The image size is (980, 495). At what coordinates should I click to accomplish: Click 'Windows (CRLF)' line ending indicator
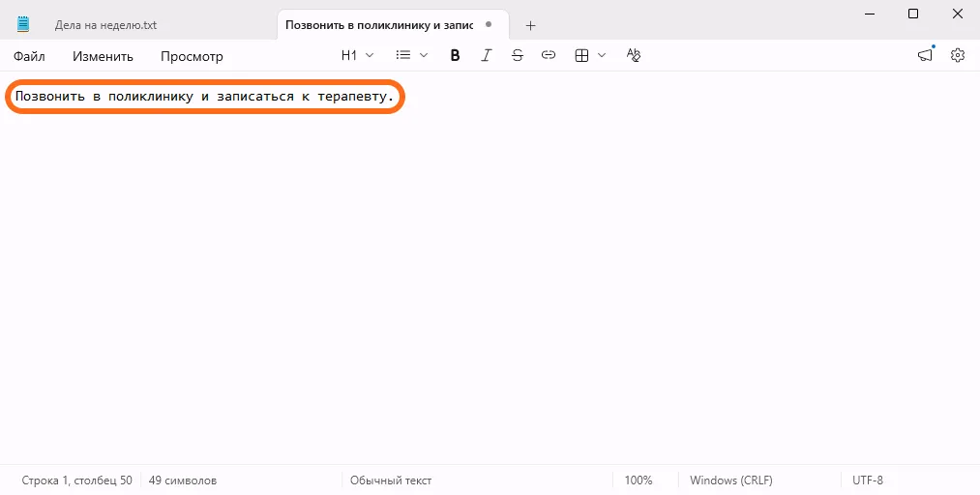(x=731, y=480)
